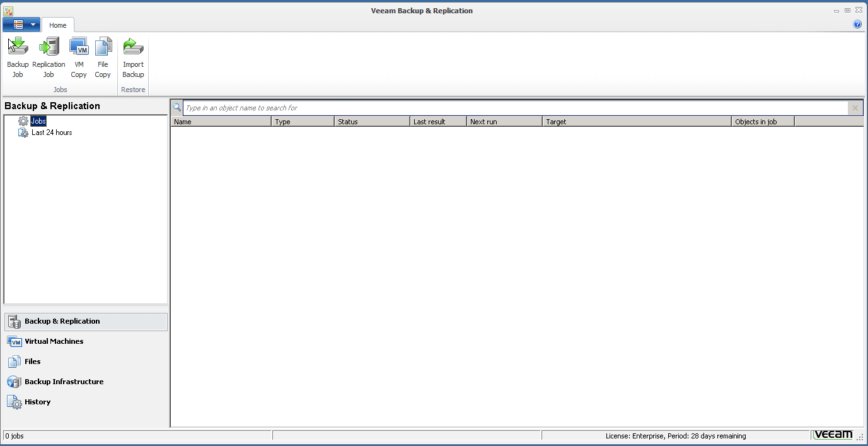Create a new Backup Job
This screenshot has height=446, width=868.
coord(17,56)
